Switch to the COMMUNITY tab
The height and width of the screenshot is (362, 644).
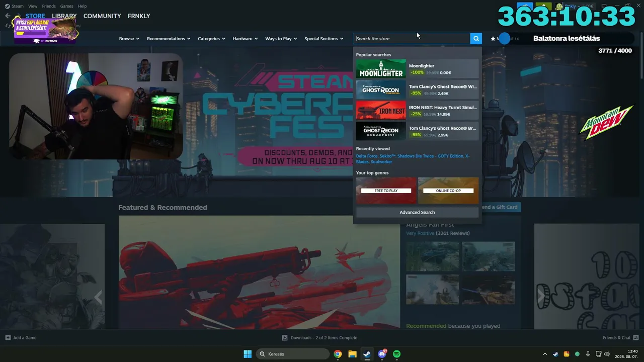102,16
